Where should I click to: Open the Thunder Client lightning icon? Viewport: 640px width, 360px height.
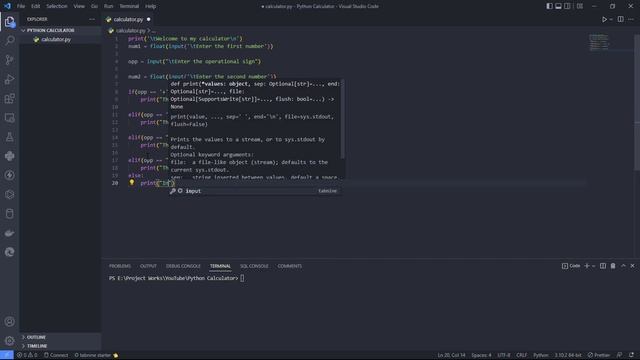point(9,175)
